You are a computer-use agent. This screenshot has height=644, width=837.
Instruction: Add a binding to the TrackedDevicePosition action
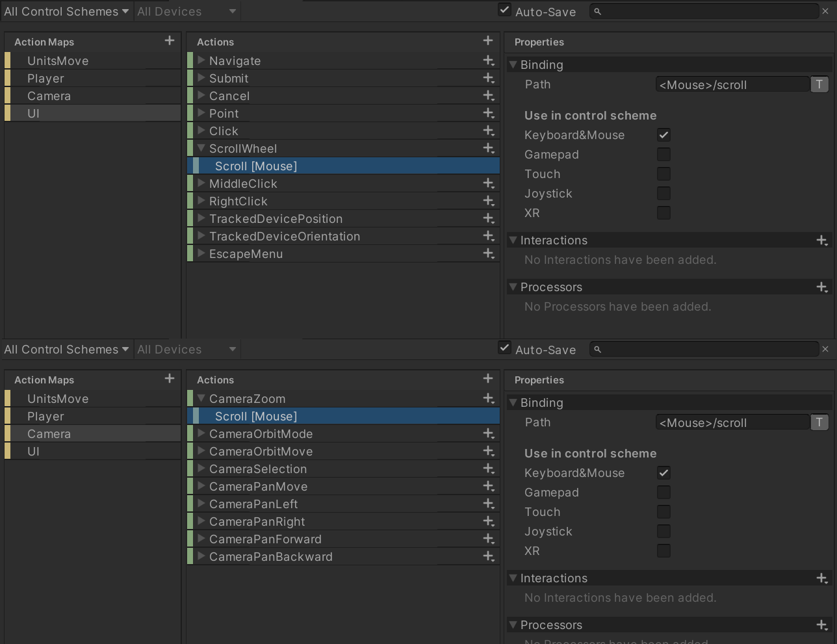tap(488, 218)
